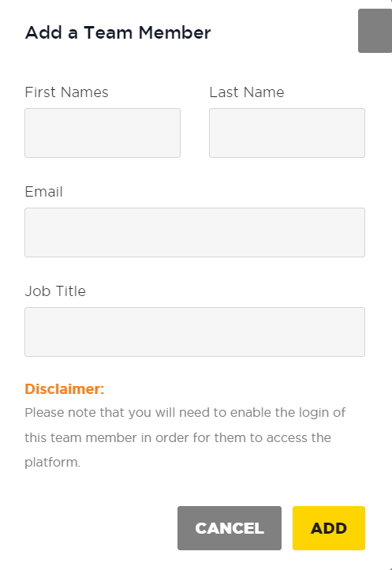Close the Add a Team Member dialog
This screenshot has height=570, width=392.
[375, 31]
